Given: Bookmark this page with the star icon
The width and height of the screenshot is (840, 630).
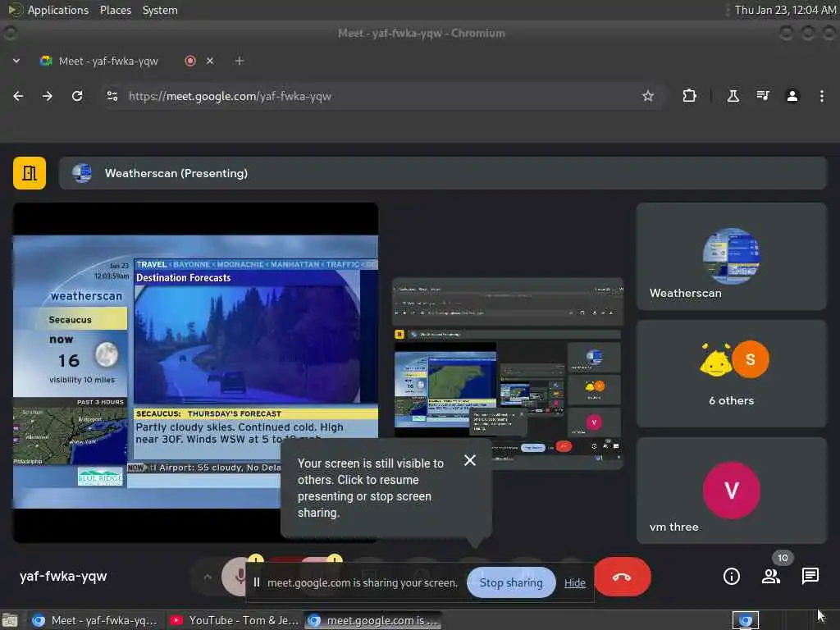Looking at the screenshot, I should (648, 96).
